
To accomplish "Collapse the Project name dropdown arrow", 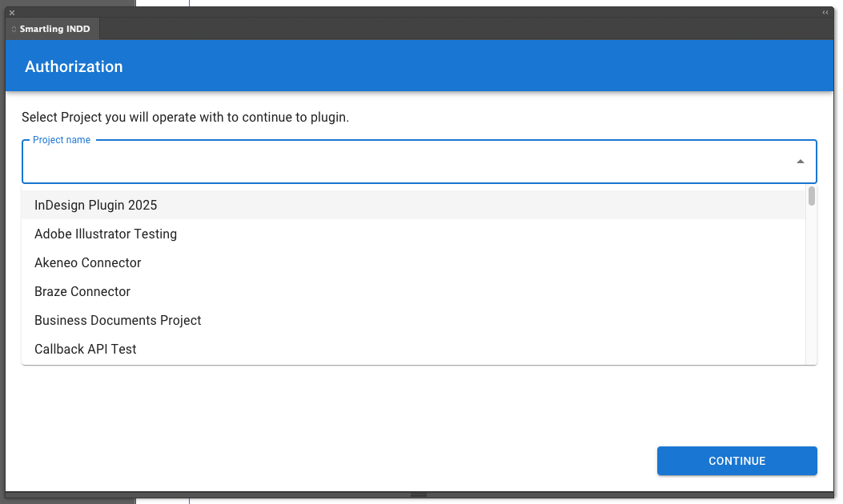I will [x=800, y=161].
